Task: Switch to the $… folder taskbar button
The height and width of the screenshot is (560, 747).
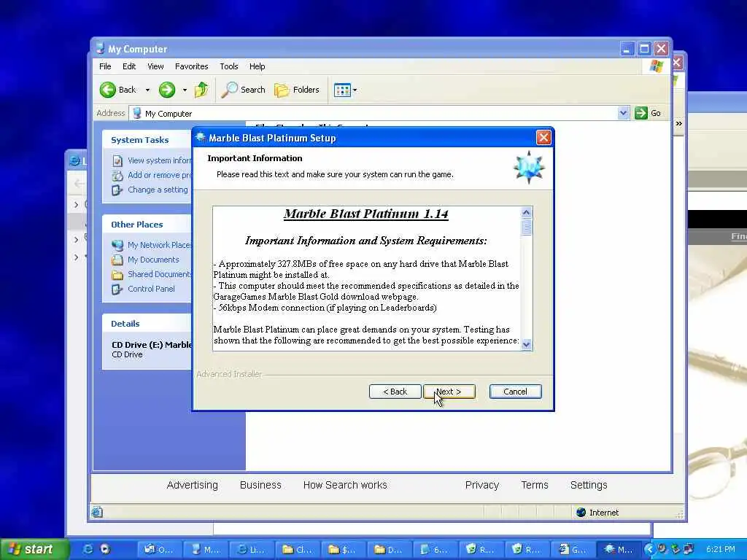Action: [x=344, y=549]
